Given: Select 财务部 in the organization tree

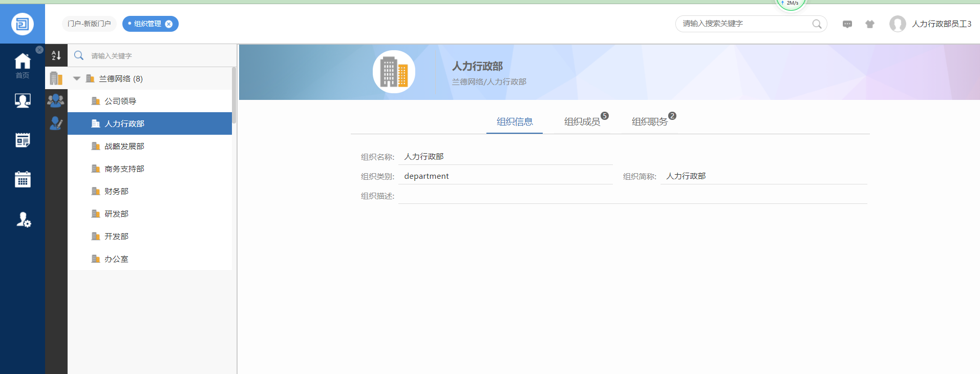Looking at the screenshot, I should tap(116, 191).
